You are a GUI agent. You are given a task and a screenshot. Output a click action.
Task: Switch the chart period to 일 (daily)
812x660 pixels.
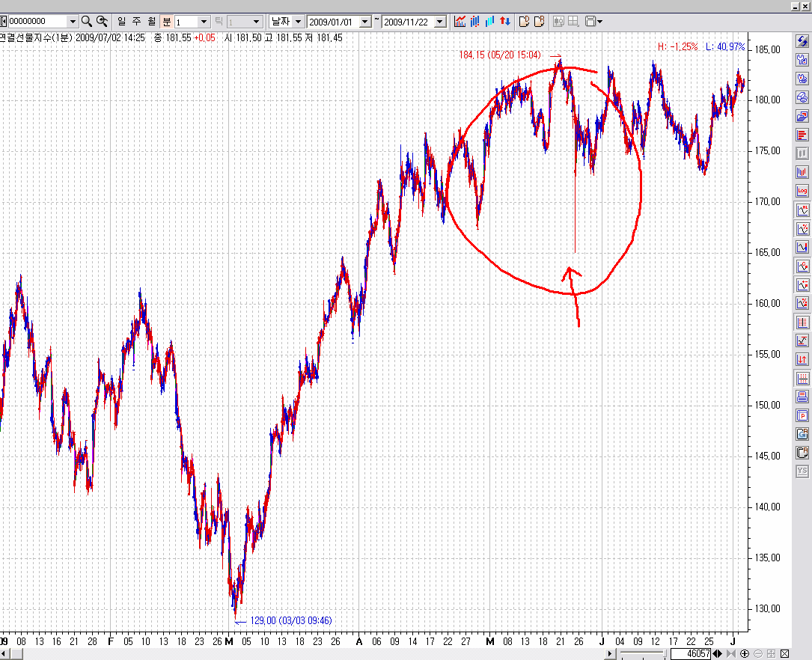[x=122, y=22]
